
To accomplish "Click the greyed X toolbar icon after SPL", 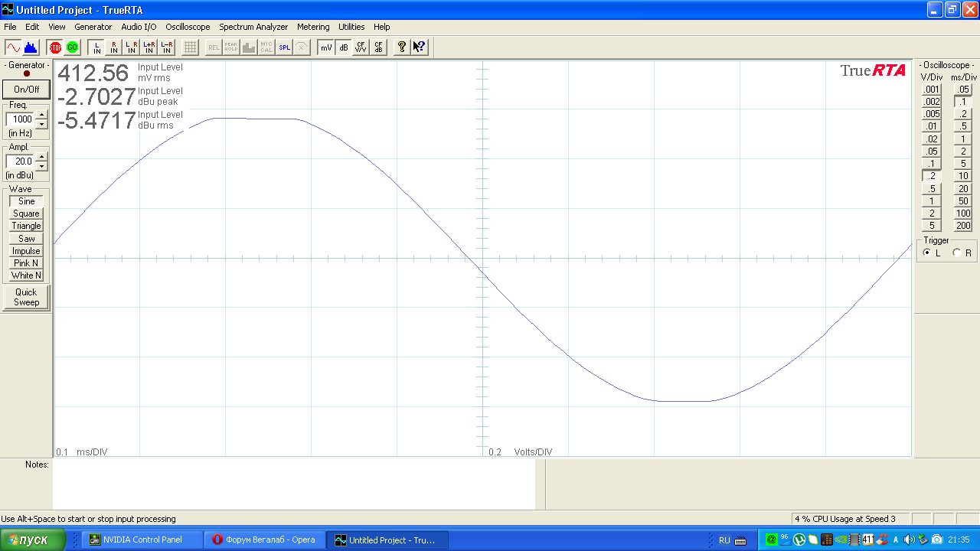I will pyautogui.click(x=302, y=47).
